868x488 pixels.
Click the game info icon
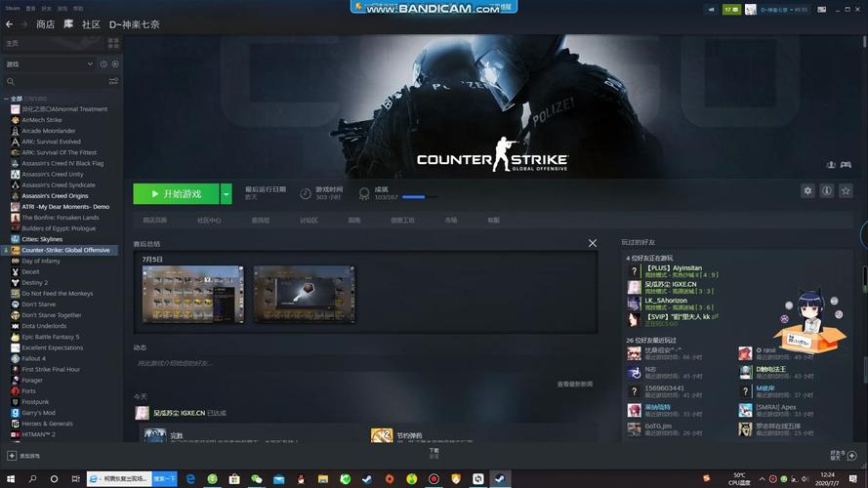click(x=827, y=191)
